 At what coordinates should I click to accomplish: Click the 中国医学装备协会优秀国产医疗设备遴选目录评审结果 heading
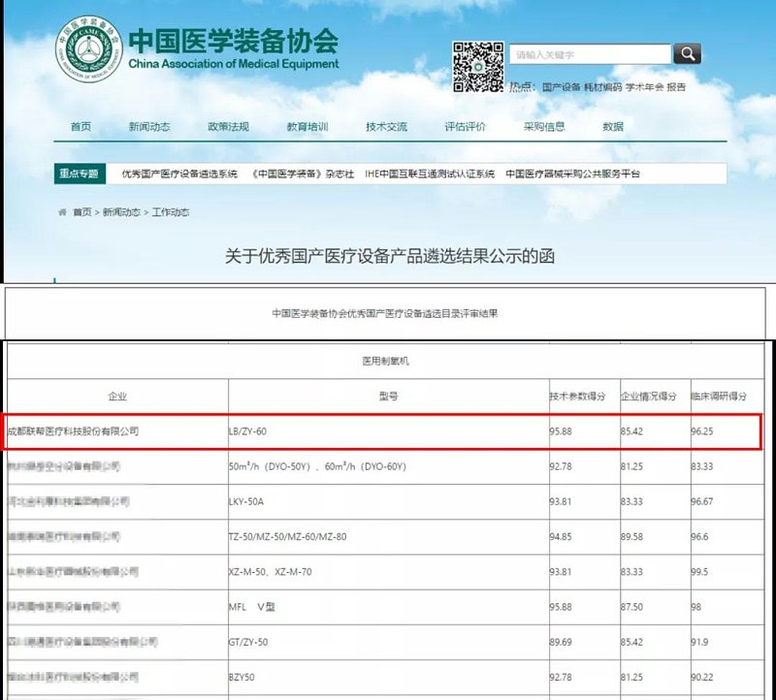[385, 313]
